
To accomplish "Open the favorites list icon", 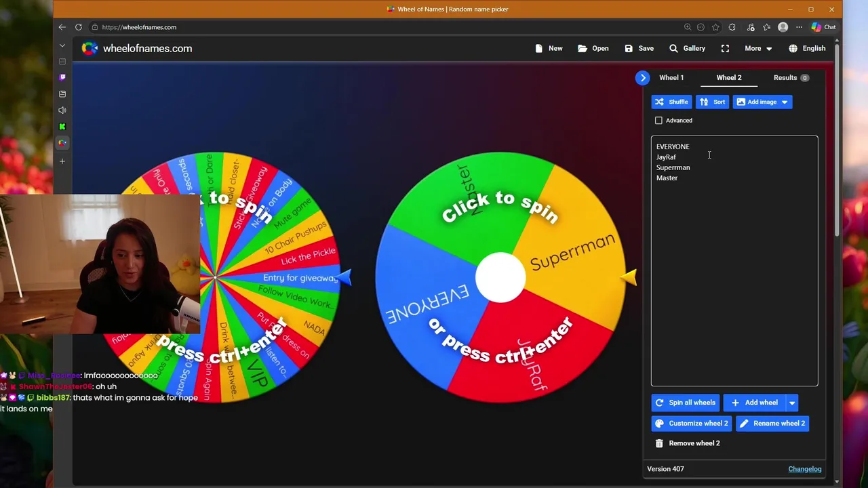I will (x=766, y=27).
